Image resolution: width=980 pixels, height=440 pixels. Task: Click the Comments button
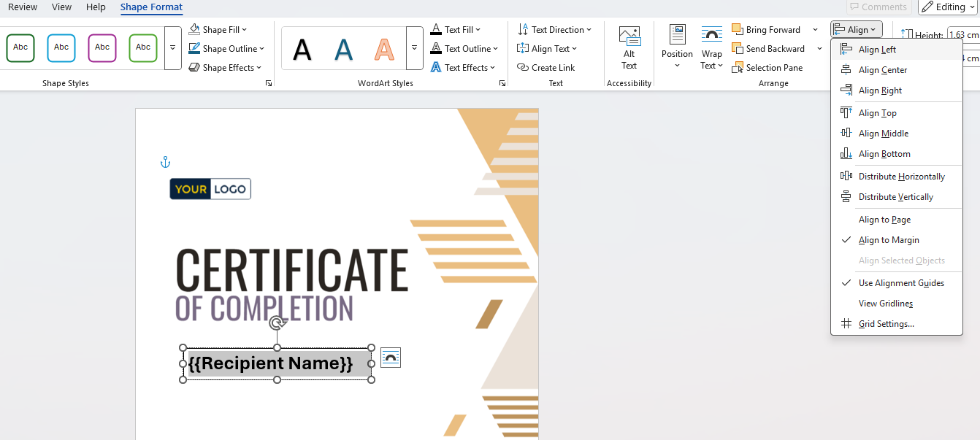click(x=879, y=7)
